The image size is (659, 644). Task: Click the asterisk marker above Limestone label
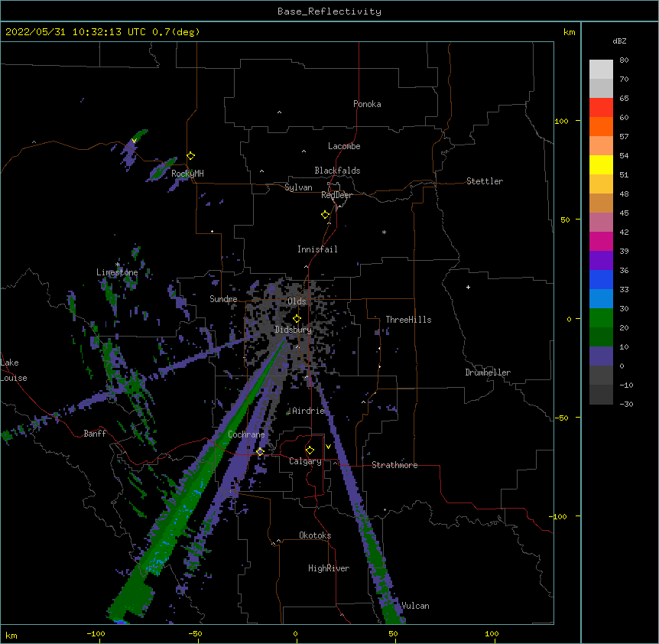(x=118, y=265)
